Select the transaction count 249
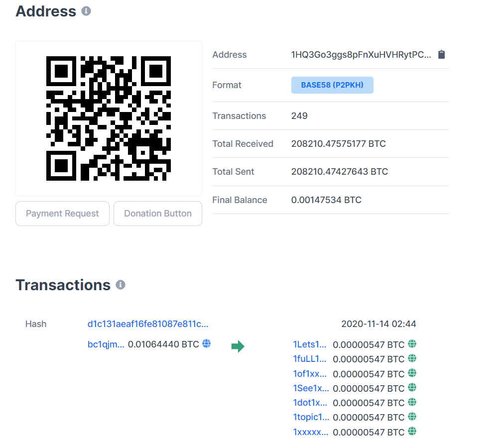Image resolution: width=504 pixels, height=439 pixels. [299, 116]
